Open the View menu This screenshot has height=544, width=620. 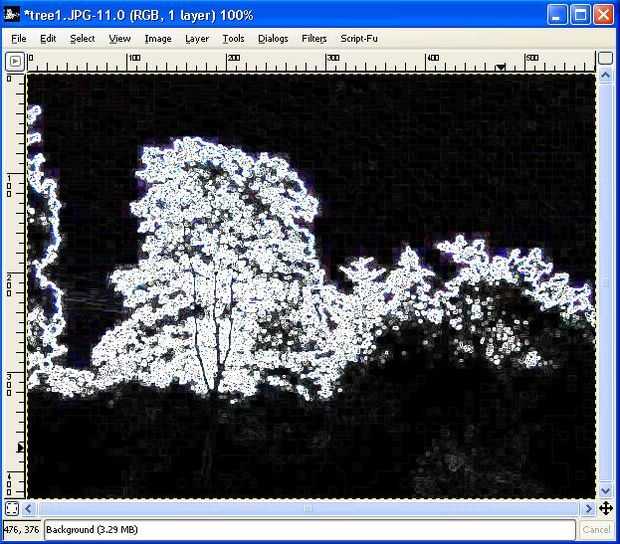click(119, 39)
